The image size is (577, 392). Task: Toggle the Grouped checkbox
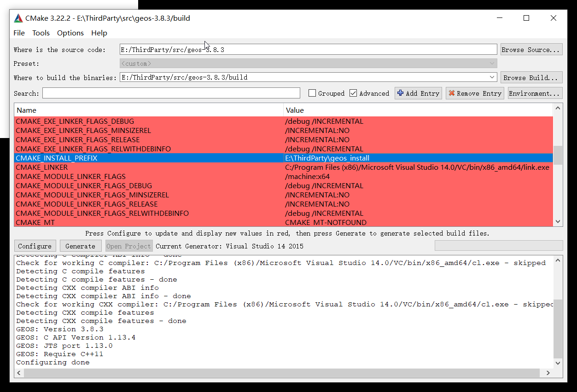point(312,93)
